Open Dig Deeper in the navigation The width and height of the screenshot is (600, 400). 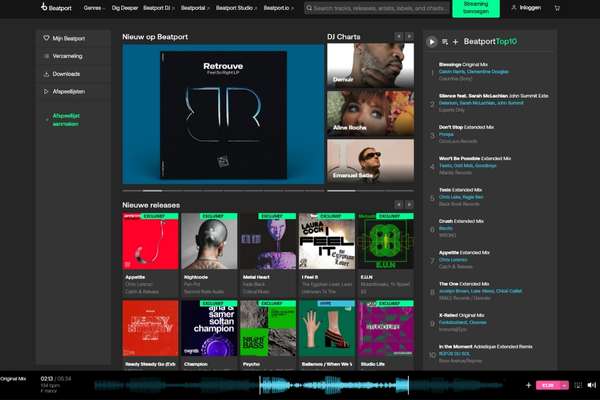[125, 8]
